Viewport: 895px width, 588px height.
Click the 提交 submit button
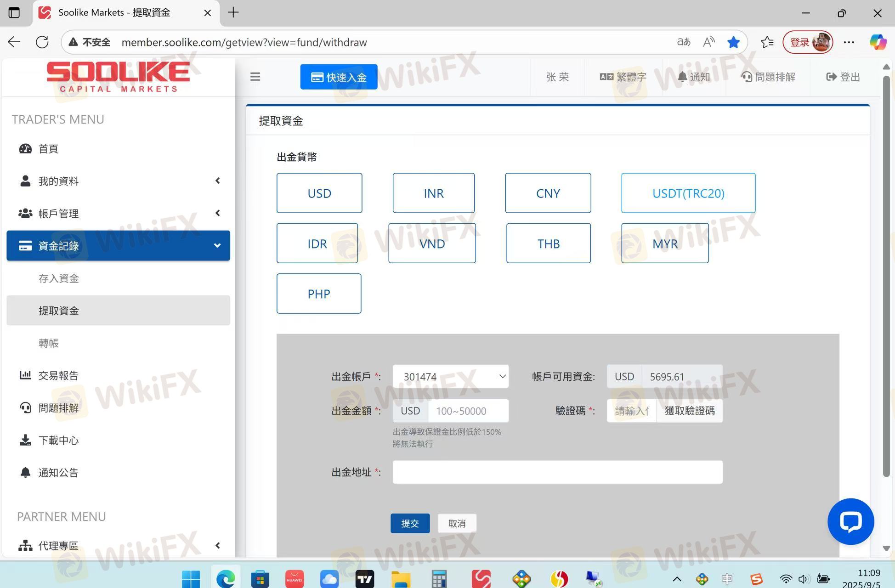[410, 523]
